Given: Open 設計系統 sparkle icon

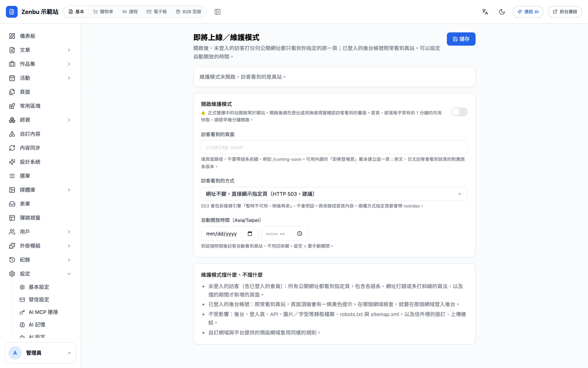Looking at the screenshot, I should [12, 162].
